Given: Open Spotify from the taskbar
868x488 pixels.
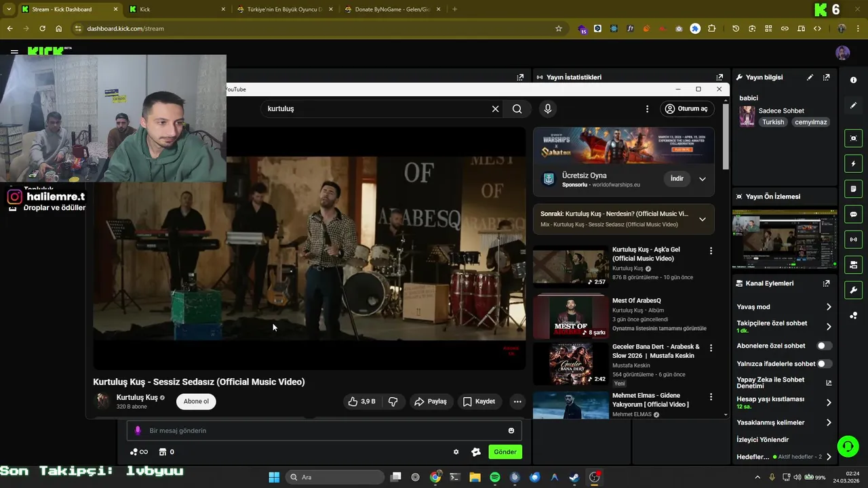Looking at the screenshot, I should pyautogui.click(x=495, y=477).
